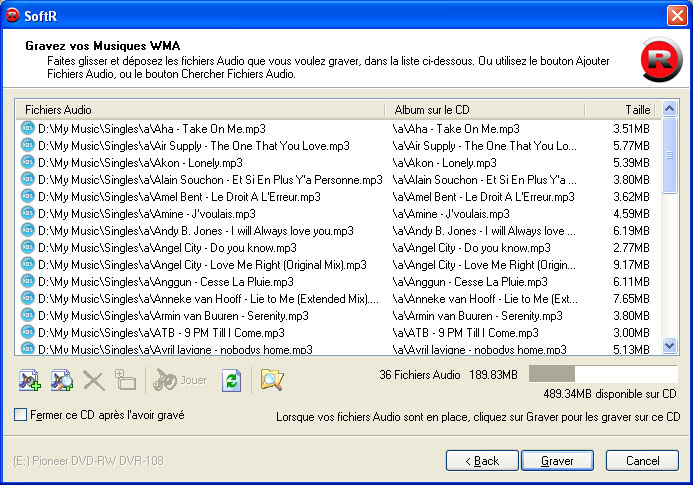Click the folder with magnifier icon
The image size is (693, 485).
point(272,380)
